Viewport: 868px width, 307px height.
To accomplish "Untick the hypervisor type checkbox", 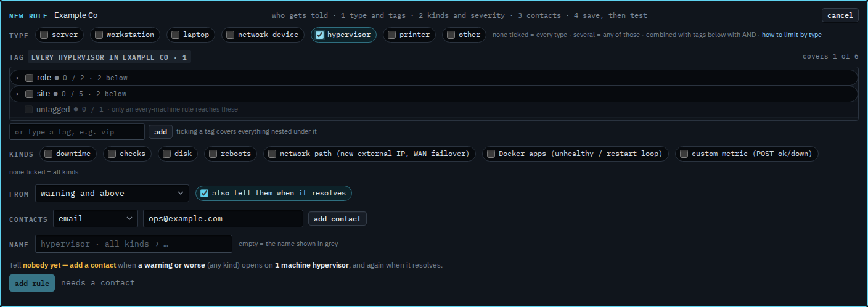I will click(319, 35).
